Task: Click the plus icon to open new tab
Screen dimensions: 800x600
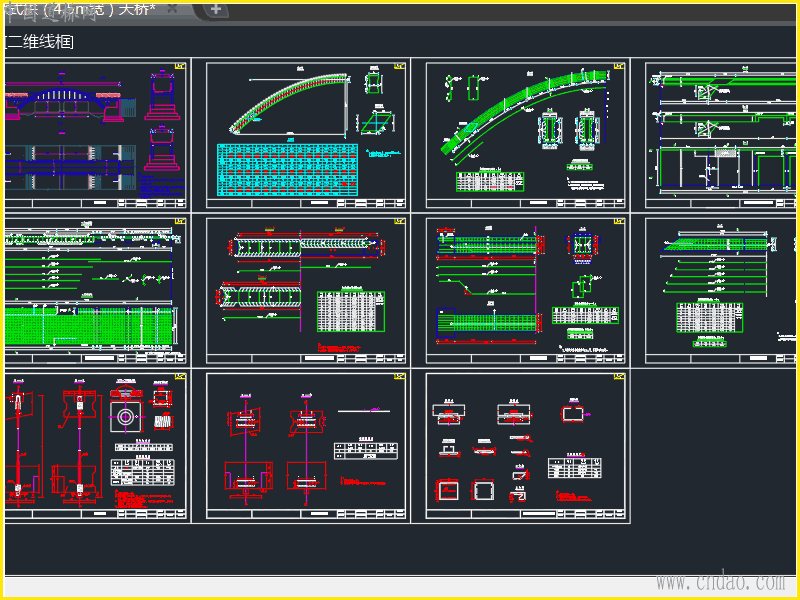Action: [215, 10]
